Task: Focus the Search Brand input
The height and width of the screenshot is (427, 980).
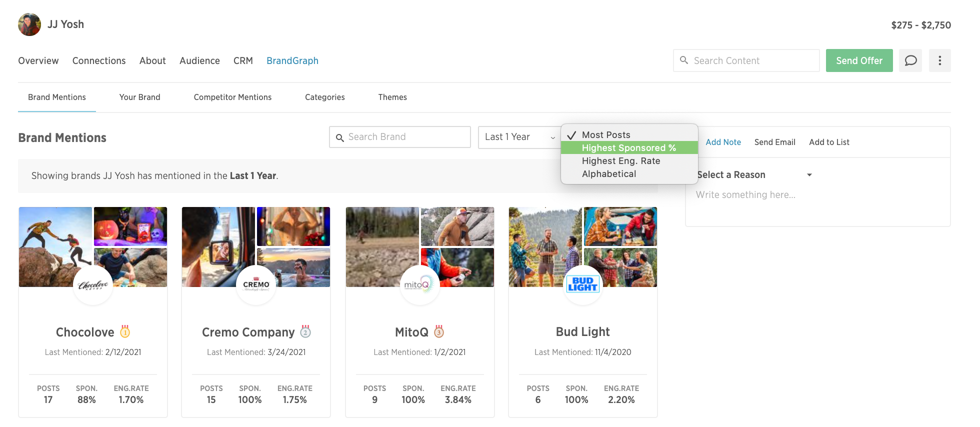Action: coord(400,137)
